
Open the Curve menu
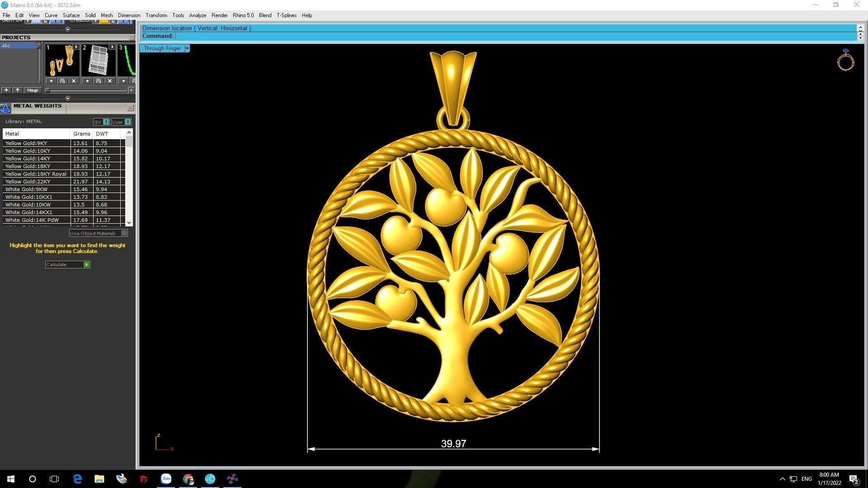(51, 15)
